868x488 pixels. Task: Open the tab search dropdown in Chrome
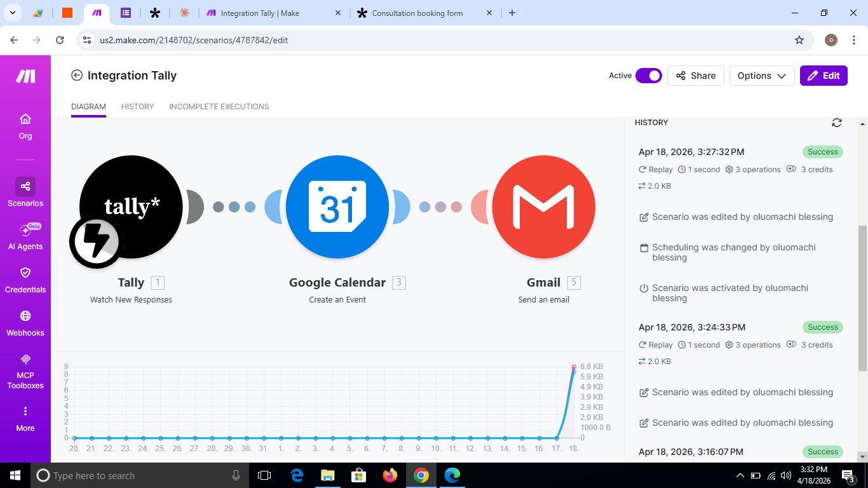tap(13, 13)
